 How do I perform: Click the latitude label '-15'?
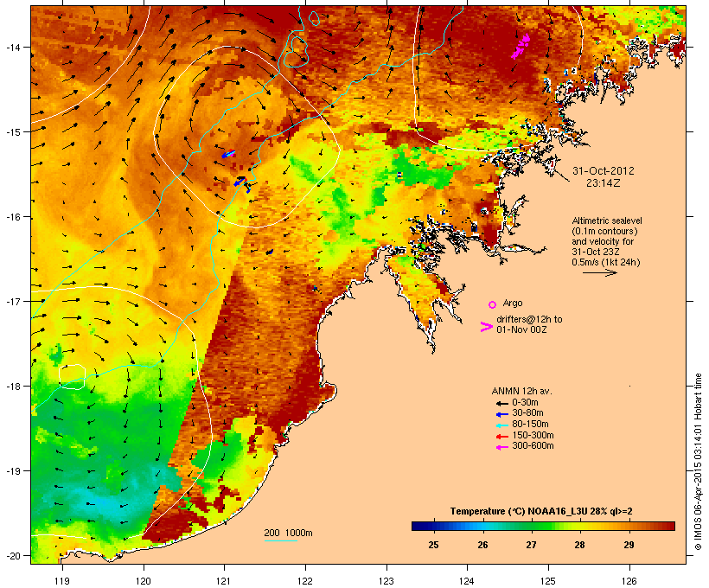click(x=12, y=132)
